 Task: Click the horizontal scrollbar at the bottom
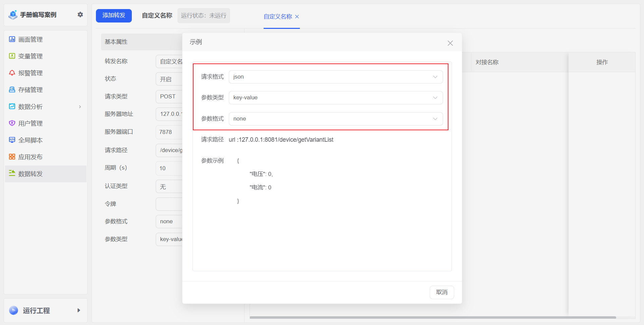[433, 317]
